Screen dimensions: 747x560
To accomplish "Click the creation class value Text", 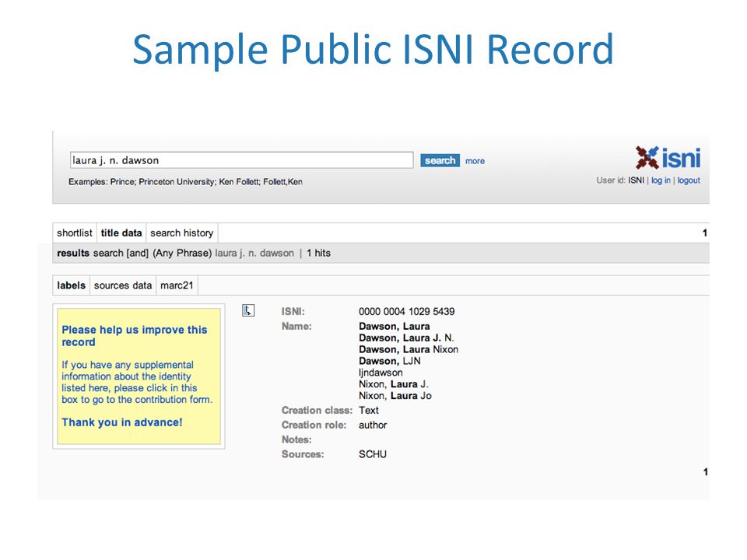I will [369, 410].
